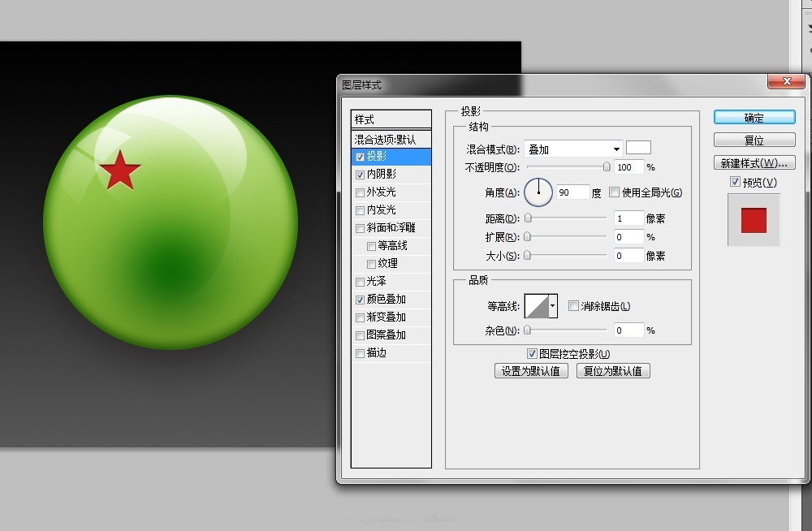Open the contour picker dropdown arrow

click(x=551, y=305)
